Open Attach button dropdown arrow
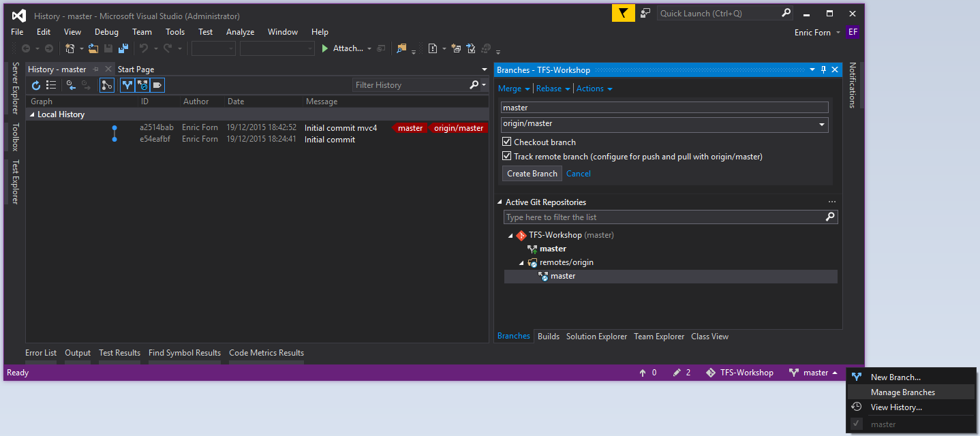This screenshot has height=436, width=980. pyautogui.click(x=369, y=48)
